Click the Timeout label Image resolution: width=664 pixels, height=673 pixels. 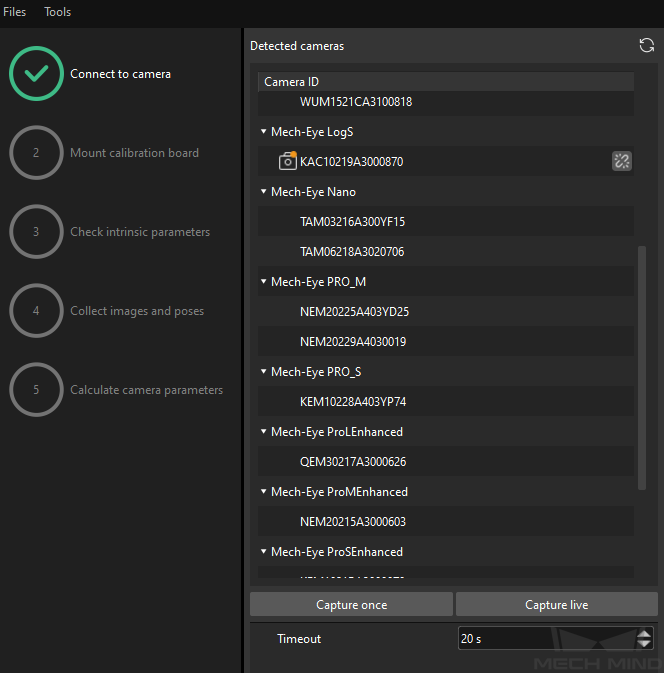[x=299, y=639]
